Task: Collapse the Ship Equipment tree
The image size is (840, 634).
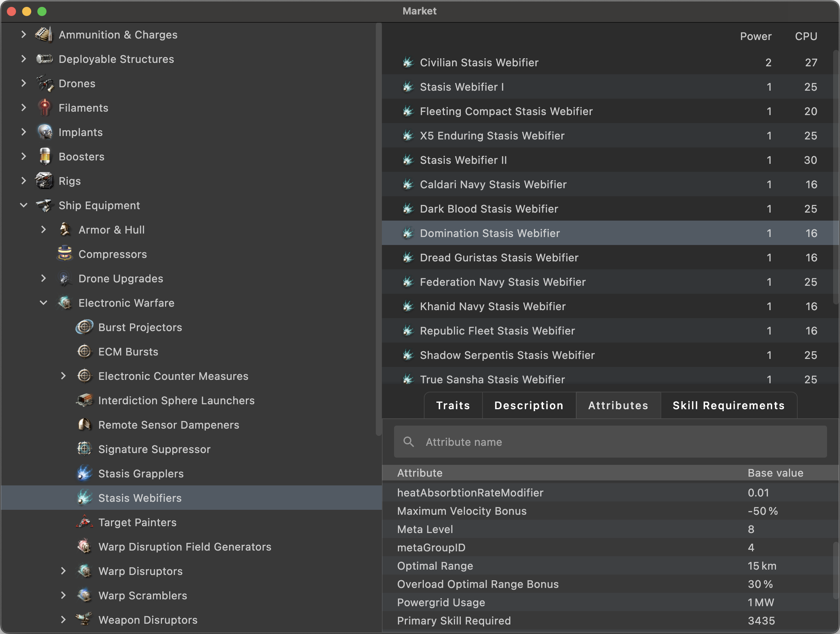Action: (24, 205)
